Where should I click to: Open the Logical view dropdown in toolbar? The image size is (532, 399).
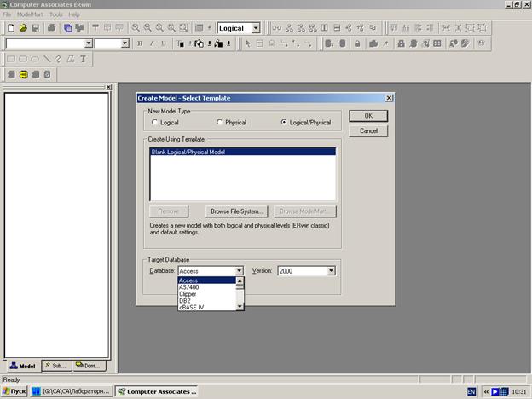click(256, 28)
